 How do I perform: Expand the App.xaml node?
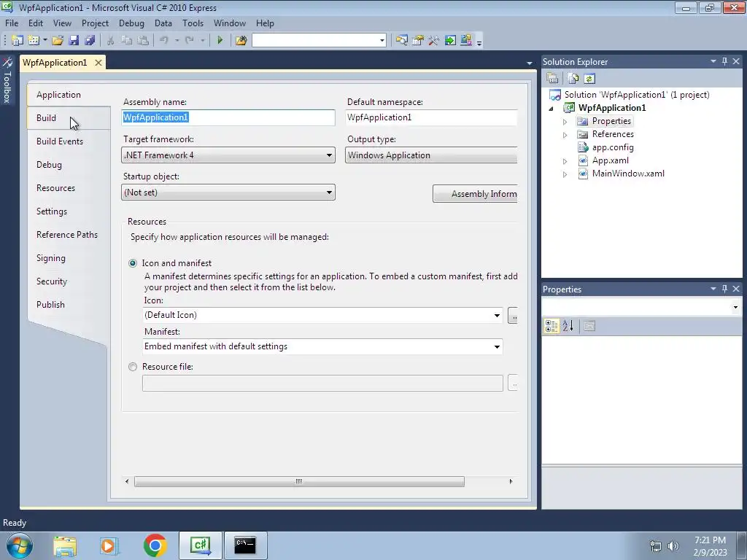pos(565,161)
